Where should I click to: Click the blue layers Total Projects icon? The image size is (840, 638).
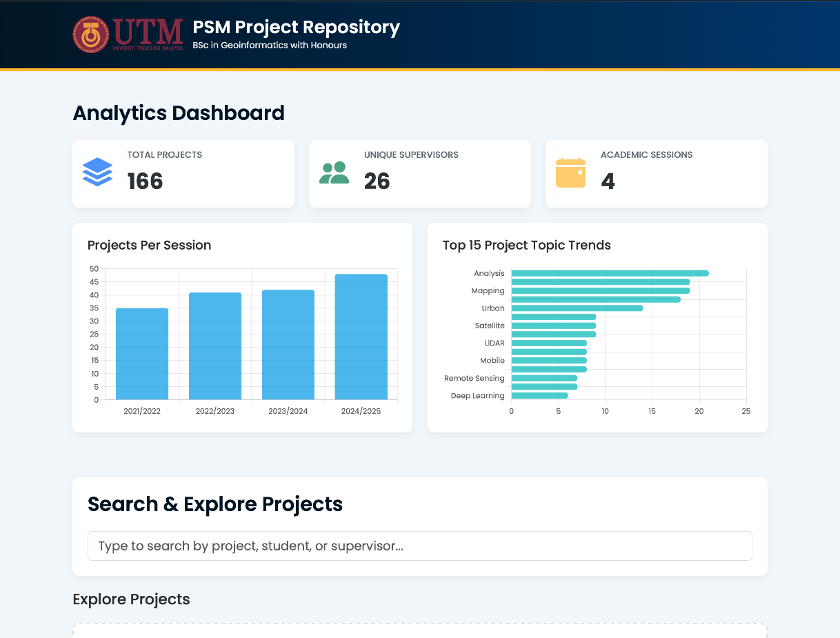coord(97,172)
